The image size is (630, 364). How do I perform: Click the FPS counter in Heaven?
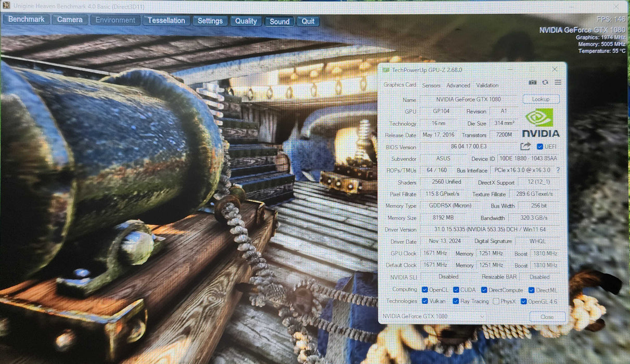(x=611, y=19)
